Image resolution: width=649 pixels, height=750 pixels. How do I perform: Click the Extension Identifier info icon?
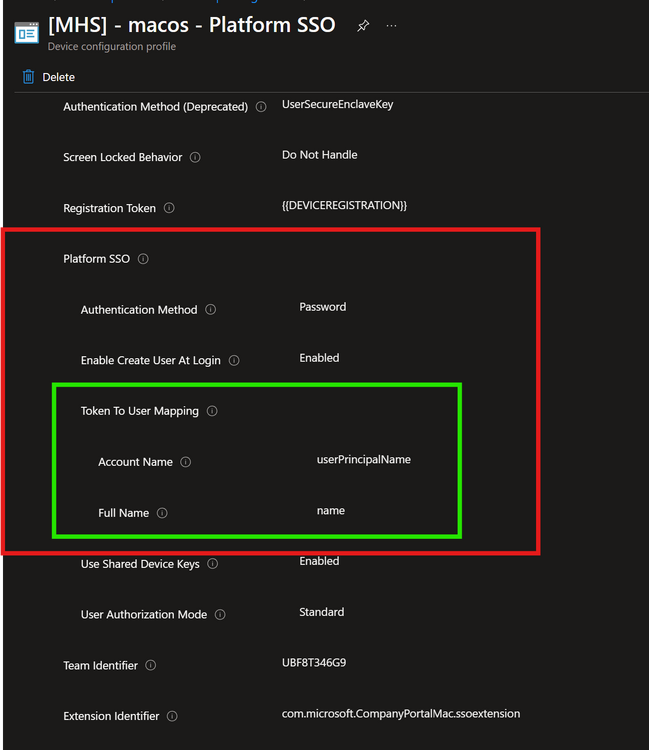coord(172,716)
